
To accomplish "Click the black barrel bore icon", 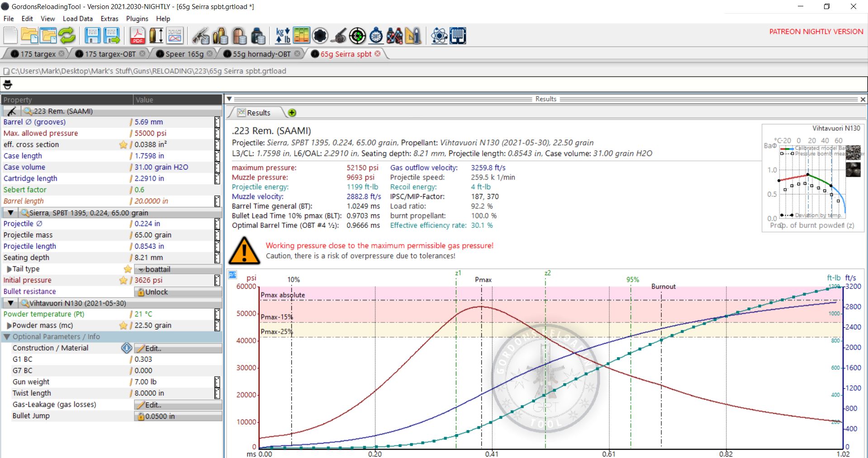I will [x=320, y=35].
